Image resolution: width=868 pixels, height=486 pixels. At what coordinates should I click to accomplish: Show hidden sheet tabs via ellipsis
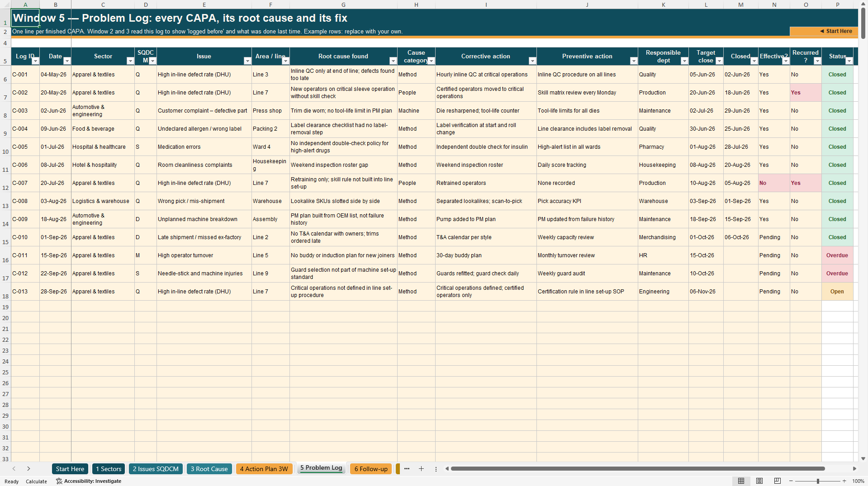[407, 469]
